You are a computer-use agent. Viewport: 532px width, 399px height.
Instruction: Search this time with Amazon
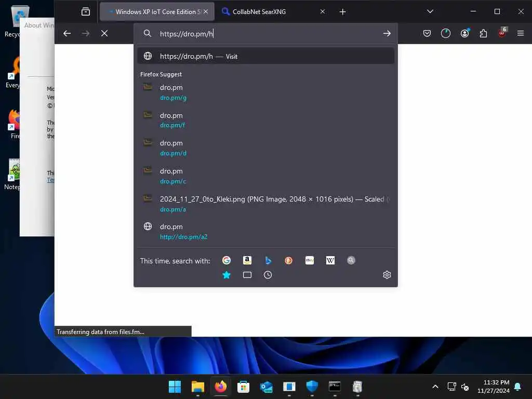[x=247, y=260]
